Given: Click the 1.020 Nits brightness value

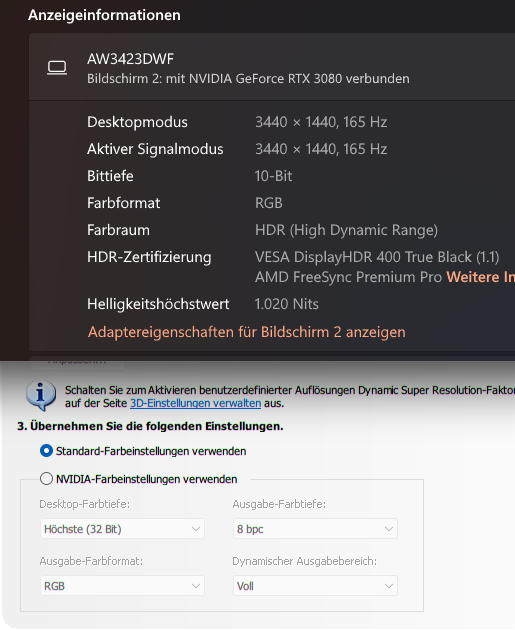Looking at the screenshot, I should click(286, 304).
